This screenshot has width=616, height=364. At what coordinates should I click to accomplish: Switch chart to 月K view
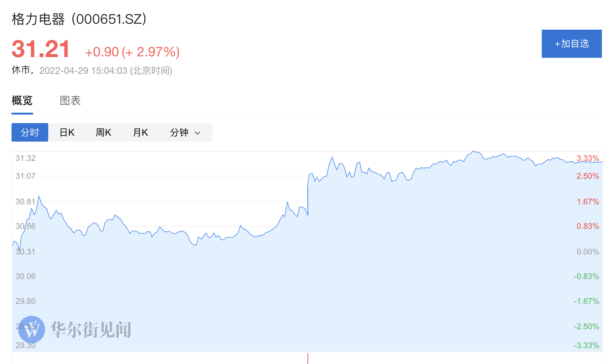[x=140, y=132]
